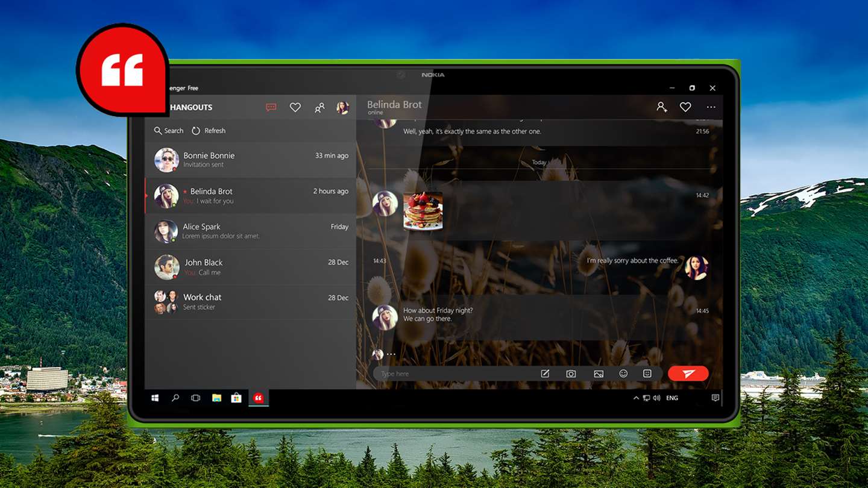Screen dimensions: 868x488
Task: Open your profile avatar in sidebar header
Action: [342, 107]
